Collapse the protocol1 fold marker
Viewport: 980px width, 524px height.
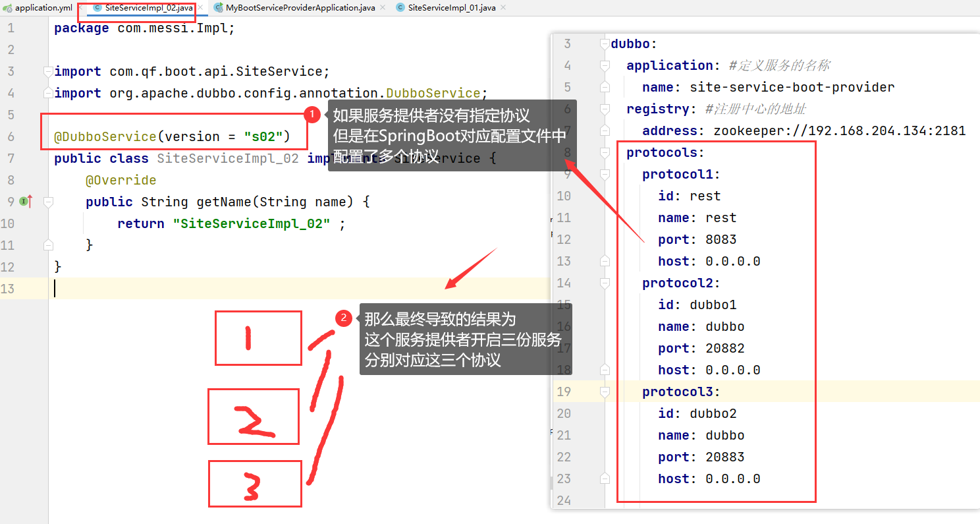pos(605,174)
